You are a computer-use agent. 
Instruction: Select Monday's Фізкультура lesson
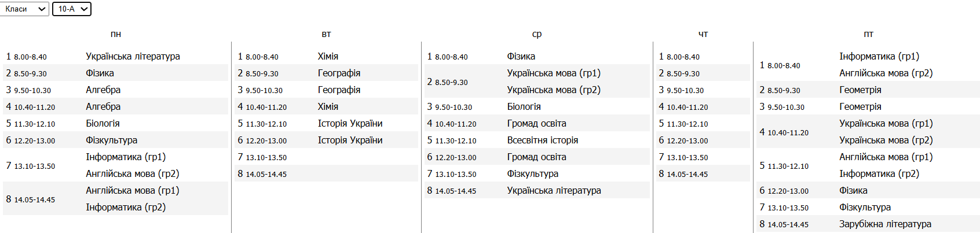tap(111, 140)
